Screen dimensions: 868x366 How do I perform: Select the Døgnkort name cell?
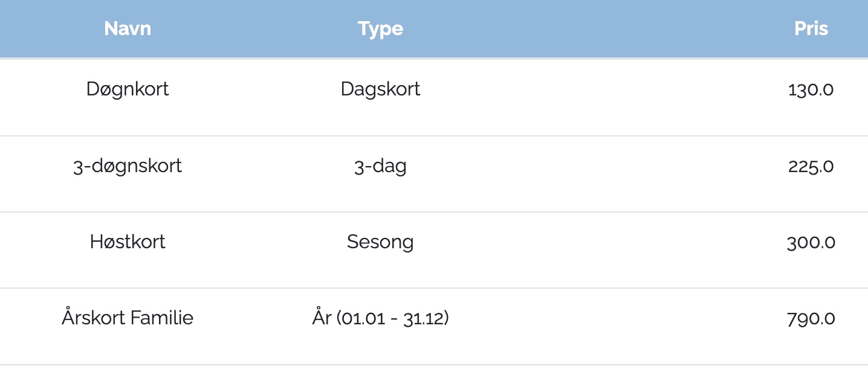point(128,89)
